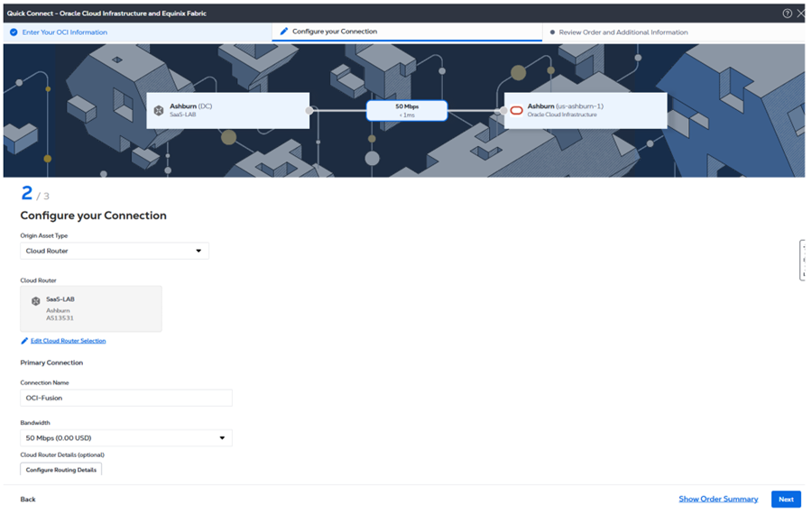
Task: Click the Connection Name field with OCI-Fusion
Action: click(x=125, y=398)
